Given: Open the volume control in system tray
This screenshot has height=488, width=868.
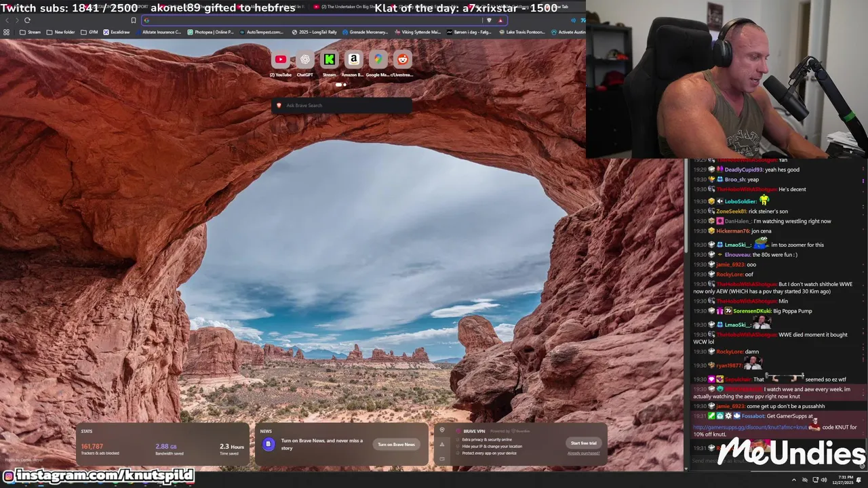Looking at the screenshot, I should [x=824, y=480].
